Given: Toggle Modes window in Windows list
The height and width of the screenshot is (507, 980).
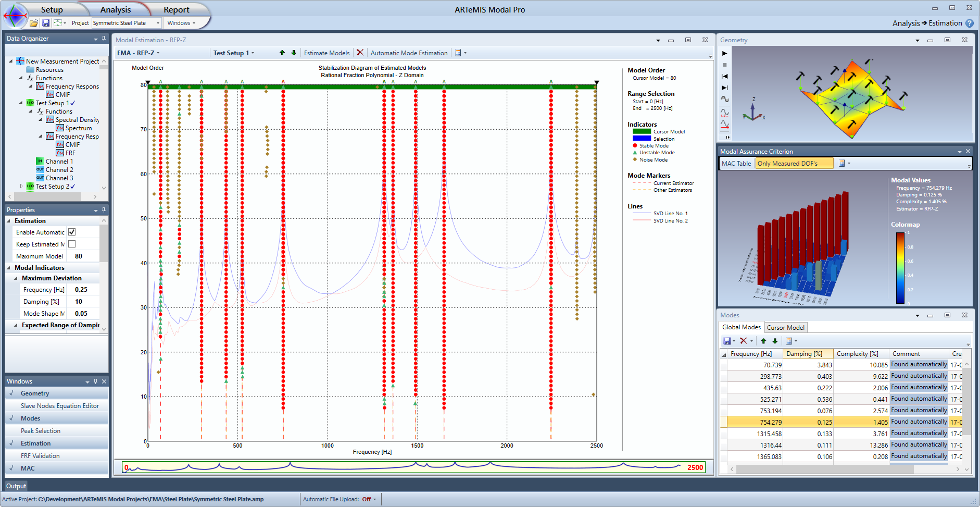Looking at the screenshot, I should pos(57,418).
